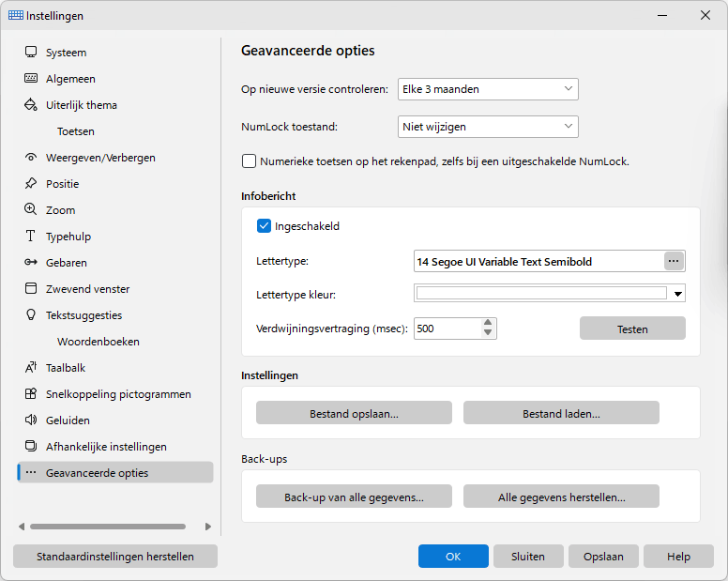Click the Geavanceerde opties ellipsis icon
728x581 pixels.
[x=31, y=472]
